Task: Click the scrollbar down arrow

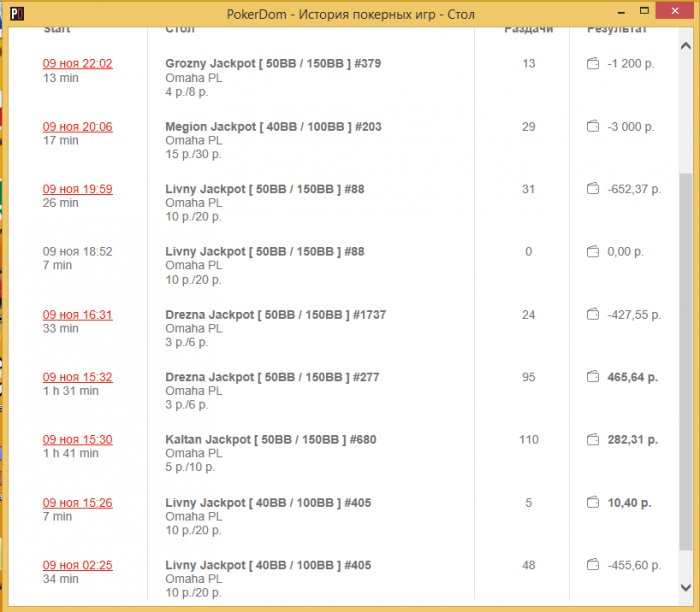Action: click(x=686, y=587)
